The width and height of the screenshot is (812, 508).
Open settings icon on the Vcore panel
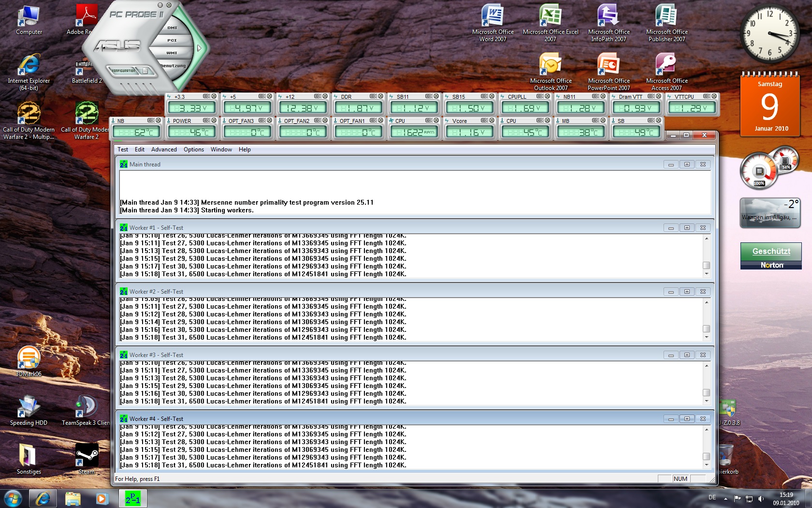tap(484, 120)
